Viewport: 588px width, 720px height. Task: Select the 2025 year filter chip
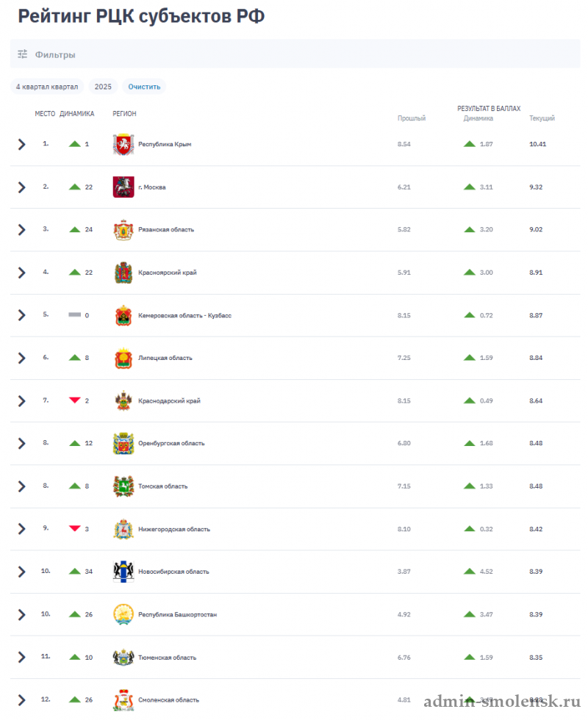click(x=103, y=87)
